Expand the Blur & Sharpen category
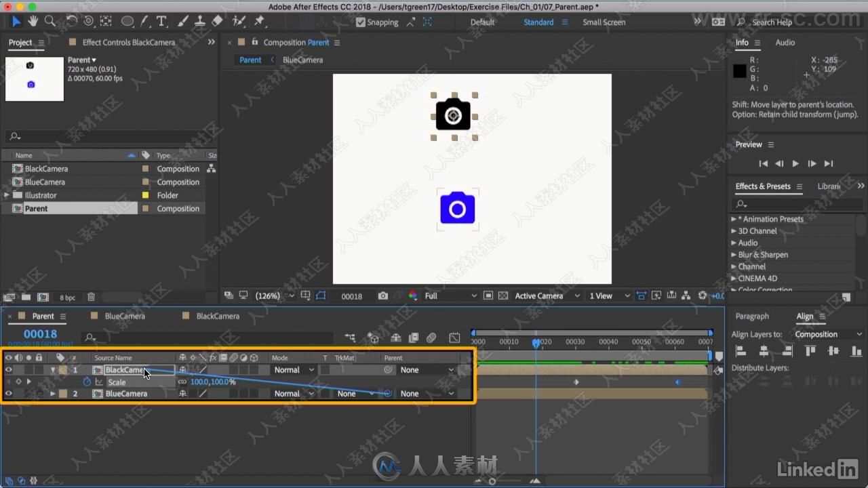The height and width of the screenshot is (488, 868). (x=734, y=255)
